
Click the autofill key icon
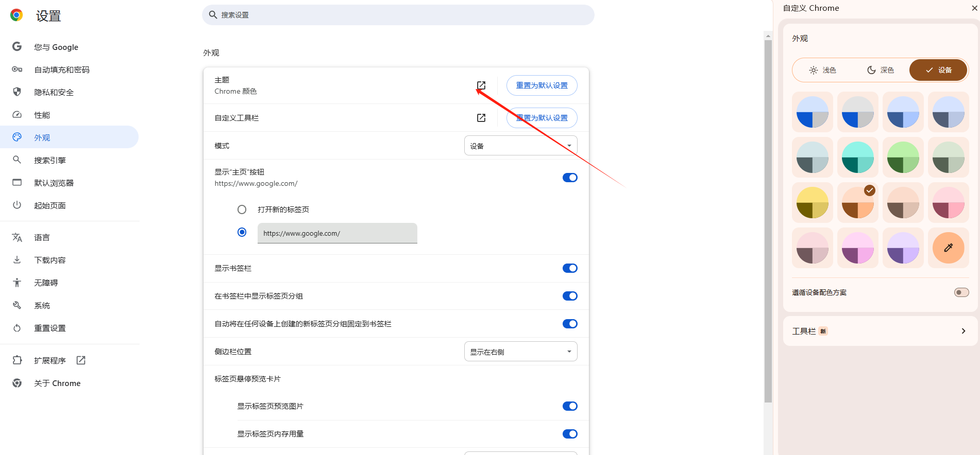coord(17,69)
